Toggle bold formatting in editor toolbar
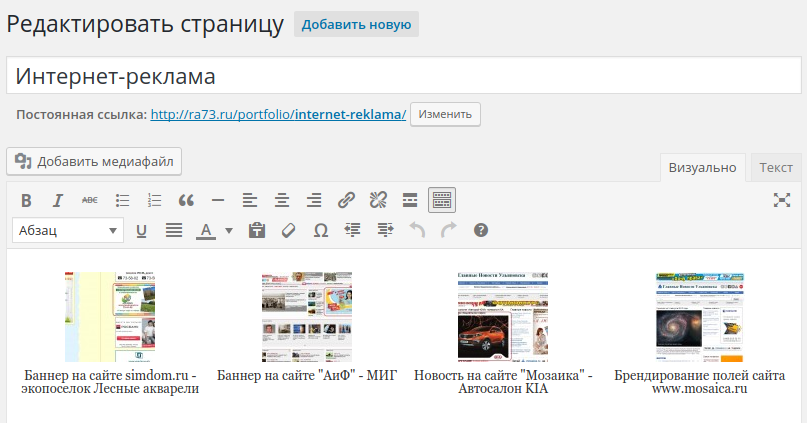Viewport: 807px width, 423px height. tap(27, 200)
